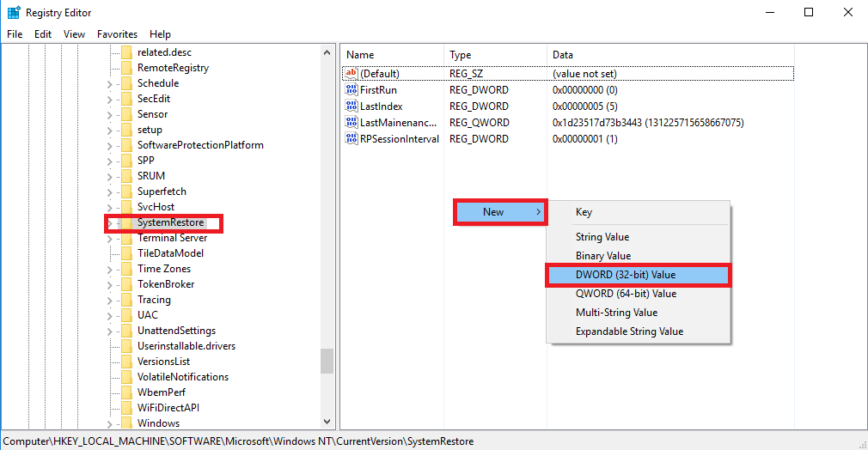Expand the Schedule key

click(110, 84)
